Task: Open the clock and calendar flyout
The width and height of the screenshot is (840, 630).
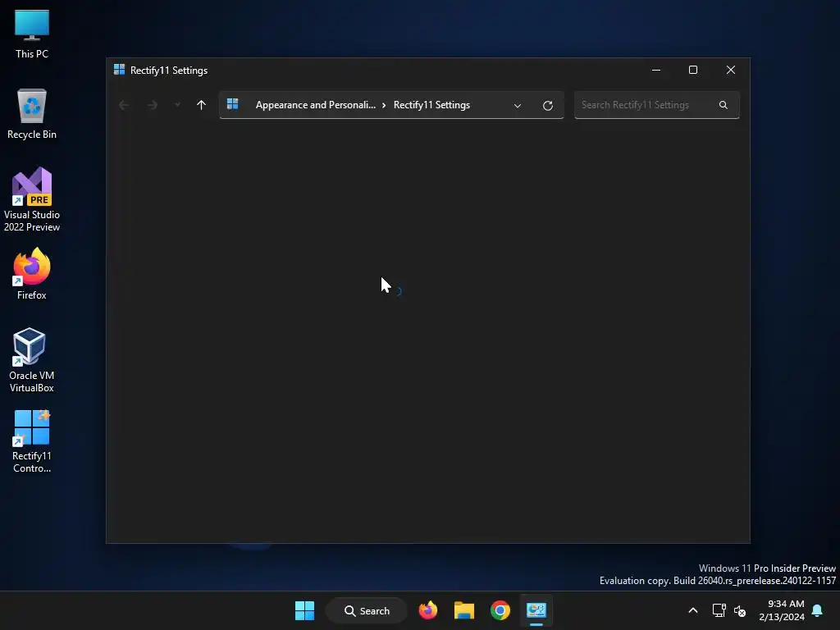Action: [x=782, y=610]
